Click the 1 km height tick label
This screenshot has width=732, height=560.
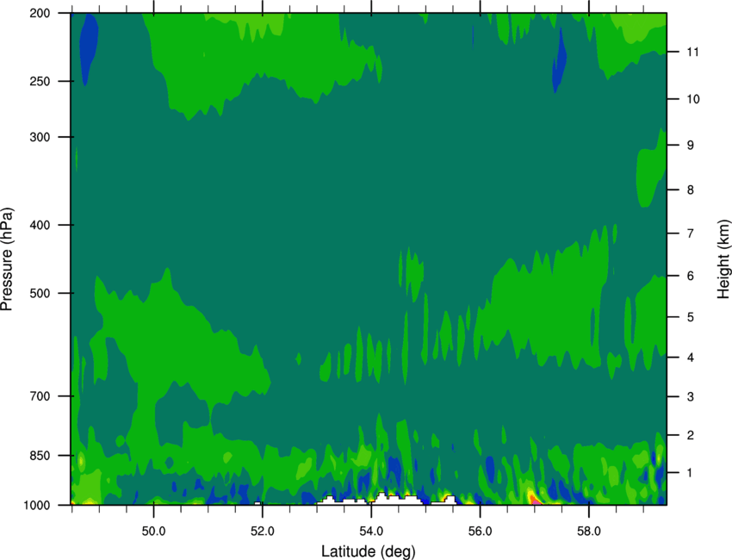click(x=690, y=473)
